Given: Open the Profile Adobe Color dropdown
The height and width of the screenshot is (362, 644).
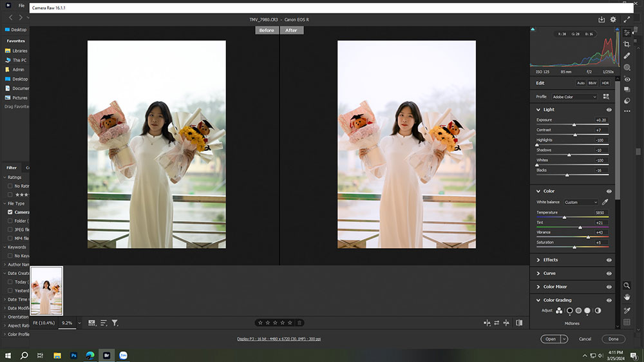Looking at the screenshot, I should tap(574, 97).
